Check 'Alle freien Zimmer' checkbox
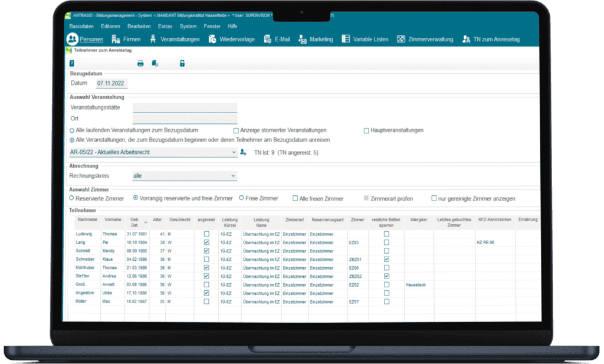Viewport: 604px width, 364px height. (x=295, y=198)
